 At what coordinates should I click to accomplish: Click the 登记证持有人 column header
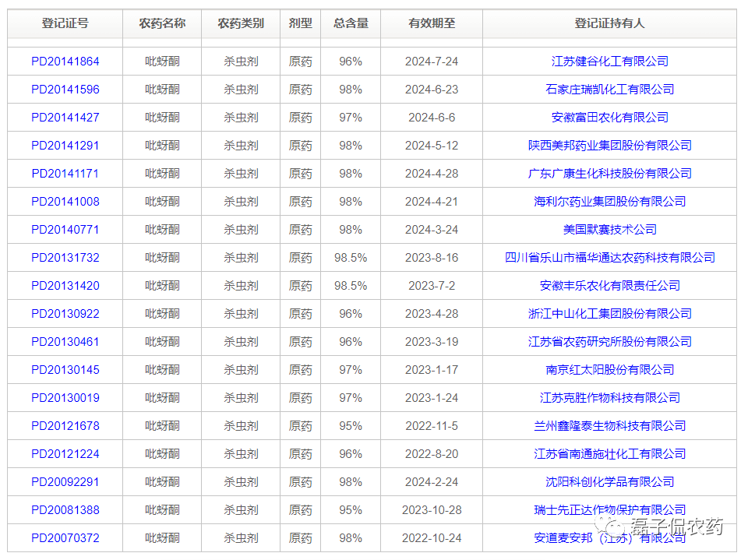[609, 23]
